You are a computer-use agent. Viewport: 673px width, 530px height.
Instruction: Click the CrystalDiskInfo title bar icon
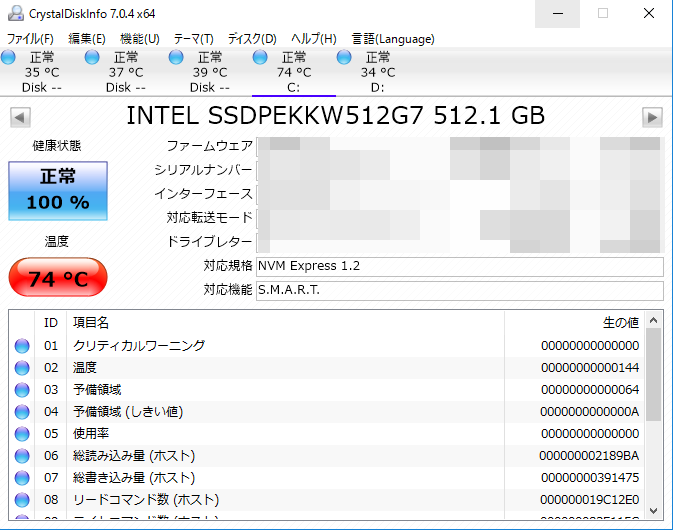pos(16,13)
